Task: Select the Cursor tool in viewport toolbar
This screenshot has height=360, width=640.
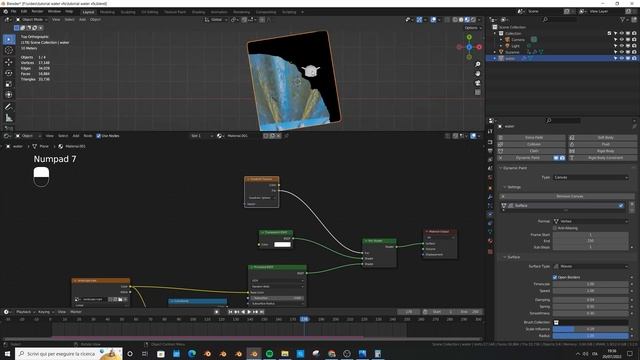Action: 9,50
